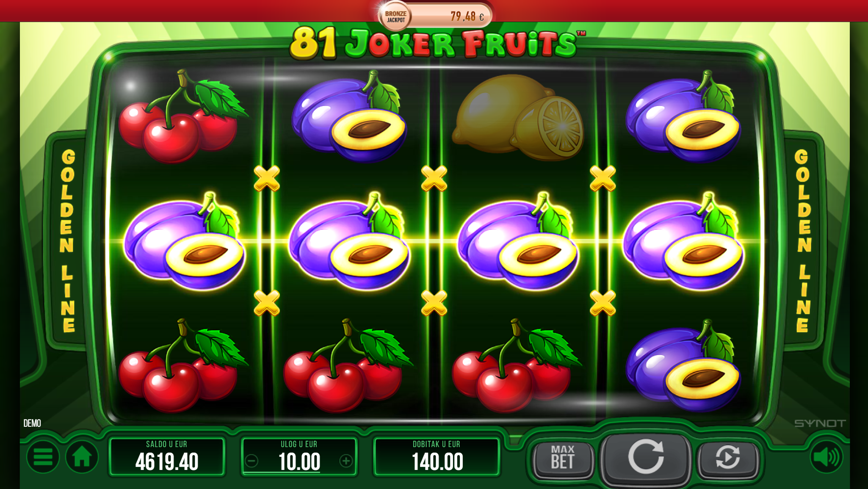
Task: Click the Bronze Jackpot amount bar
Action: pos(450,16)
